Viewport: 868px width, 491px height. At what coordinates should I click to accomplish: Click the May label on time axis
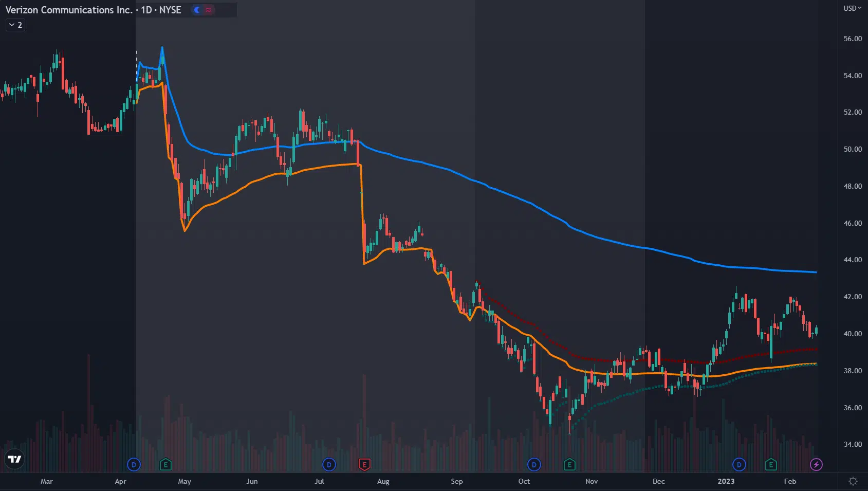[x=184, y=481]
